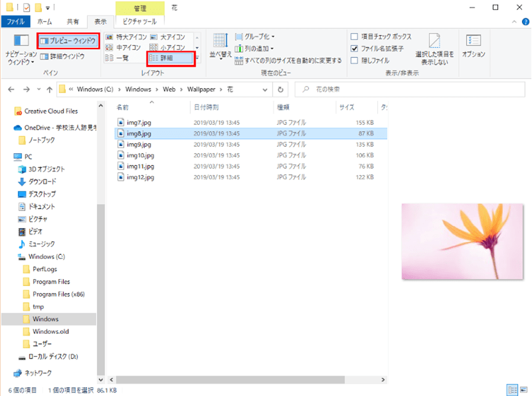Select 大アイコン layout
Screen dimensions: 532x396
click(168, 37)
